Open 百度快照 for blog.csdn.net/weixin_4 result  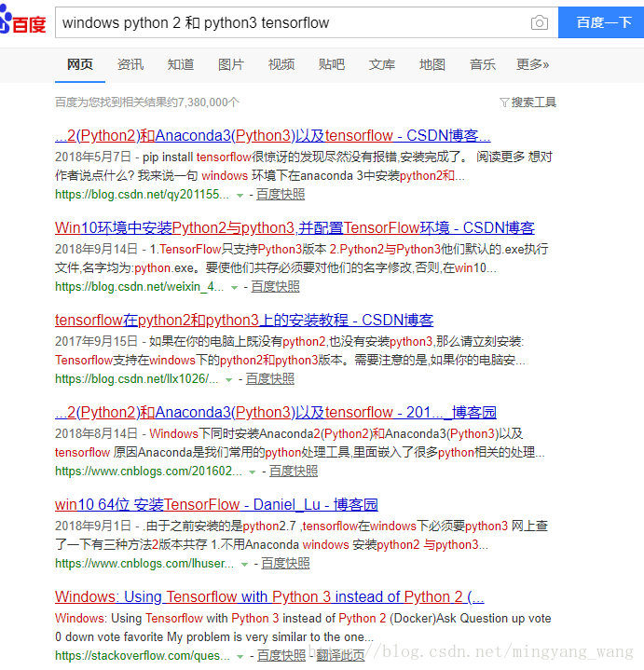pos(275,287)
